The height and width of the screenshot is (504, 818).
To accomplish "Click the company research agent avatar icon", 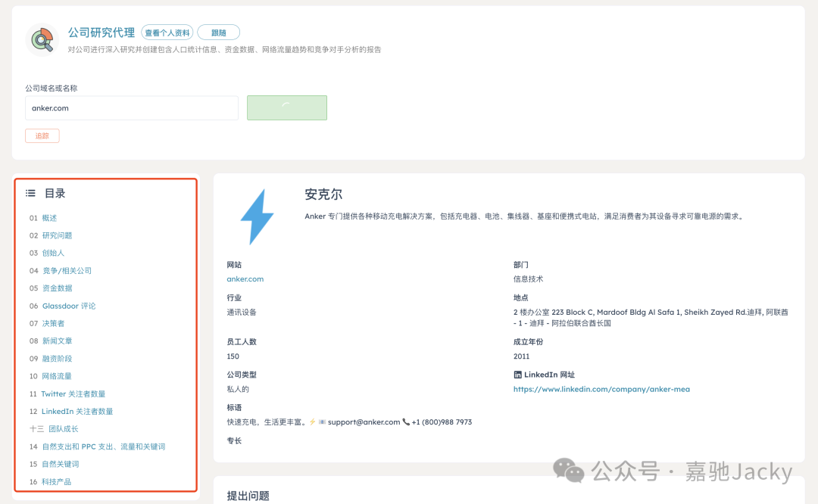I will (x=42, y=40).
